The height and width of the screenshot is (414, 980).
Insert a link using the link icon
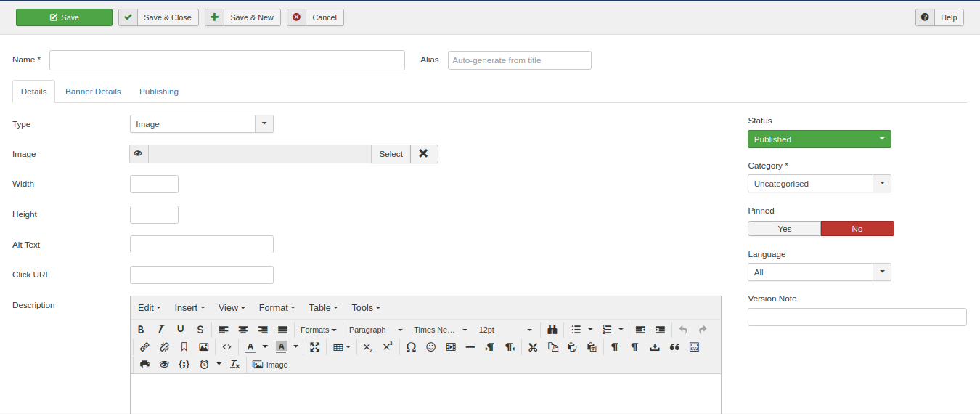144,347
